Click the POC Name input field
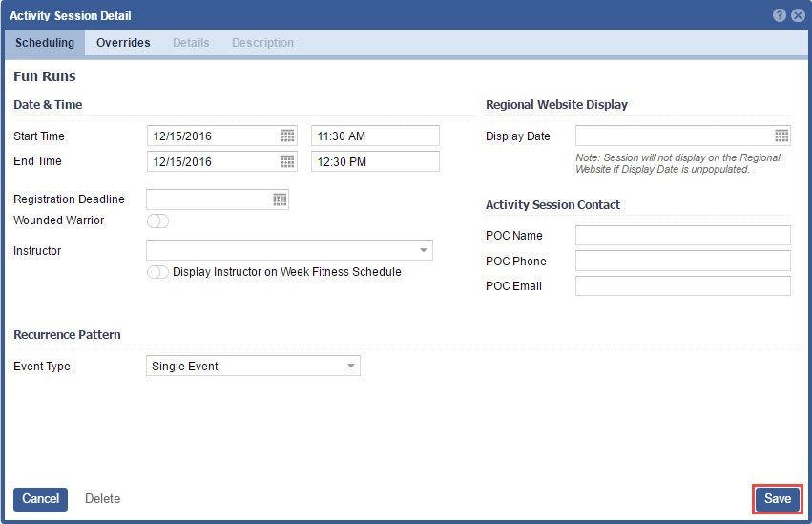Screen dimensions: 812x524 pos(682,236)
